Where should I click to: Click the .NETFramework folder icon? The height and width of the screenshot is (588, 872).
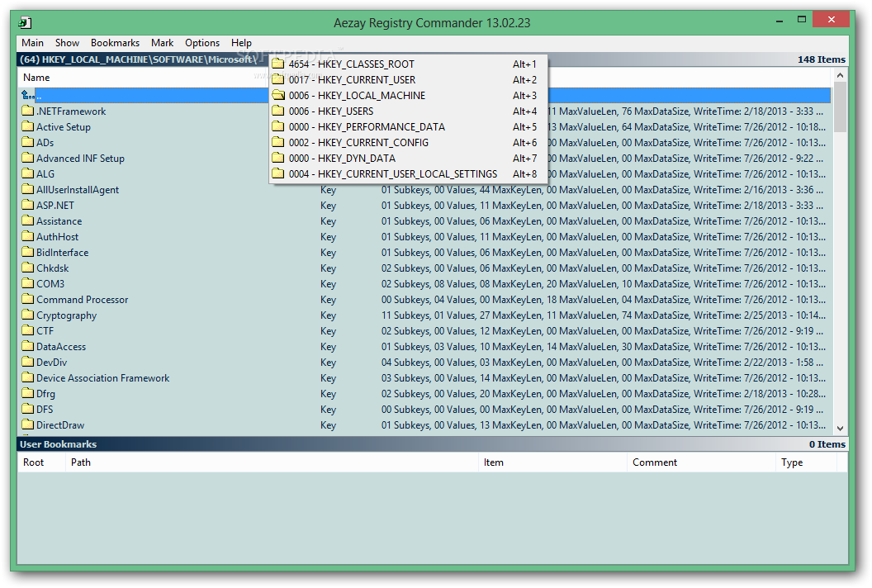coord(28,111)
